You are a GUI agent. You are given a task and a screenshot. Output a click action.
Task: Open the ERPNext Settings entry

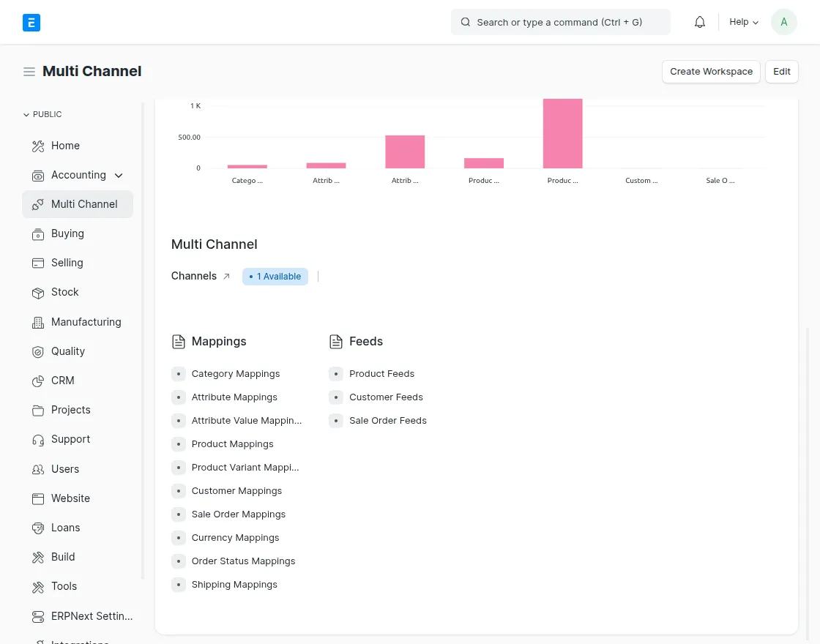[x=92, y=616]
